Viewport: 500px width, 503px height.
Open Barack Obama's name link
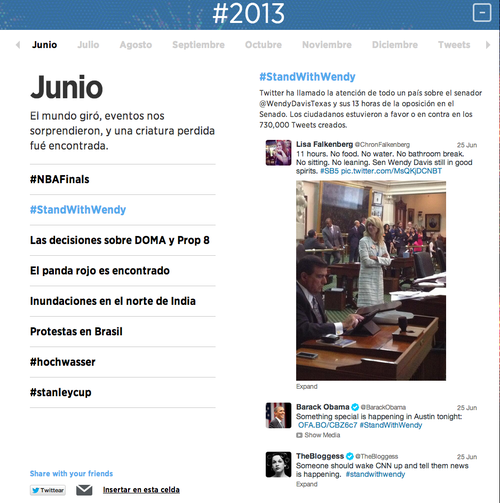click(323, 407)
